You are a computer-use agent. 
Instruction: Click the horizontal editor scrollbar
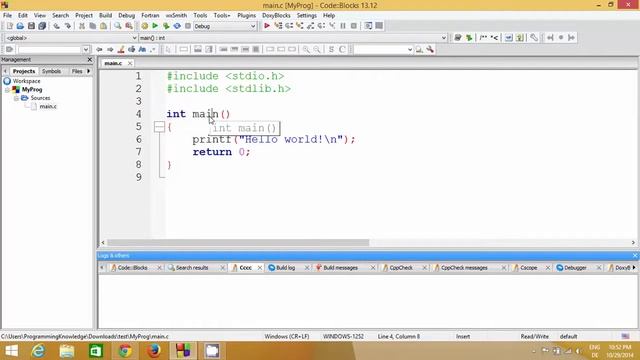click(238, 243)
